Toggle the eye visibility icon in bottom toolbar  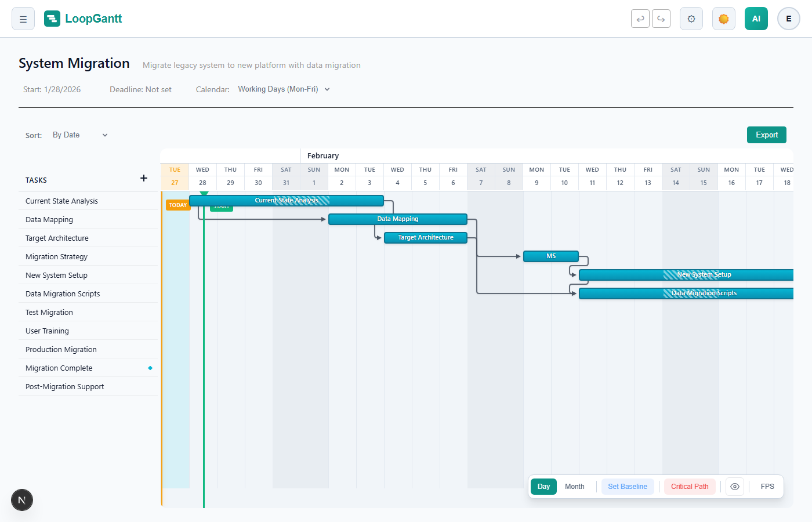(x=734, y=486)
